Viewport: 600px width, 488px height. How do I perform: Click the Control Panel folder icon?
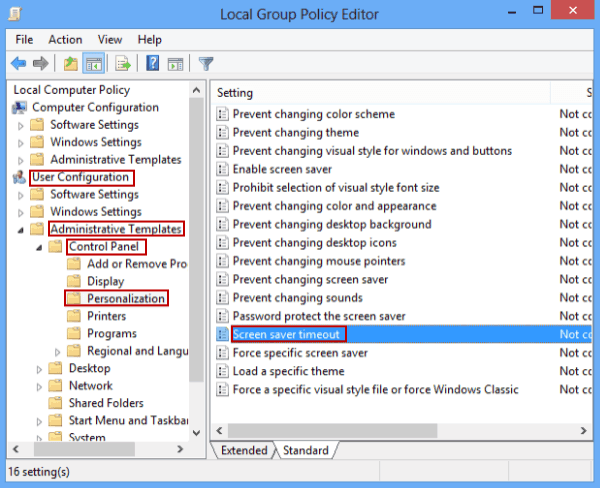[x=55, y=246]
